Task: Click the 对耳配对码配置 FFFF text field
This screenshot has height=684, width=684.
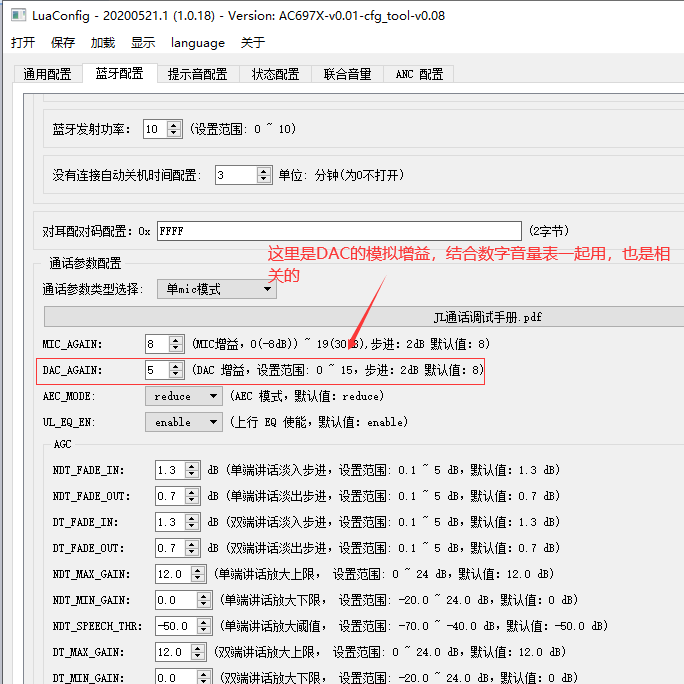Action: click(339, 231)
